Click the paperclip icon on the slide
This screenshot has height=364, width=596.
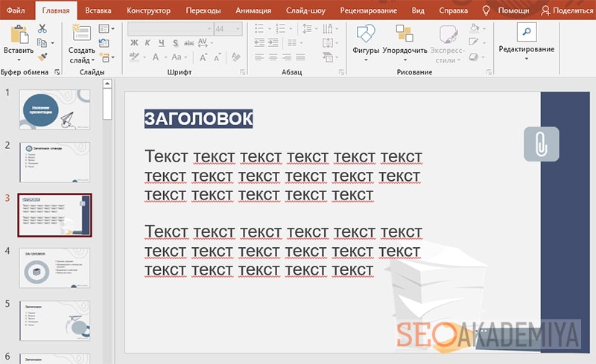pyautogui.click(x=541, y=144)
